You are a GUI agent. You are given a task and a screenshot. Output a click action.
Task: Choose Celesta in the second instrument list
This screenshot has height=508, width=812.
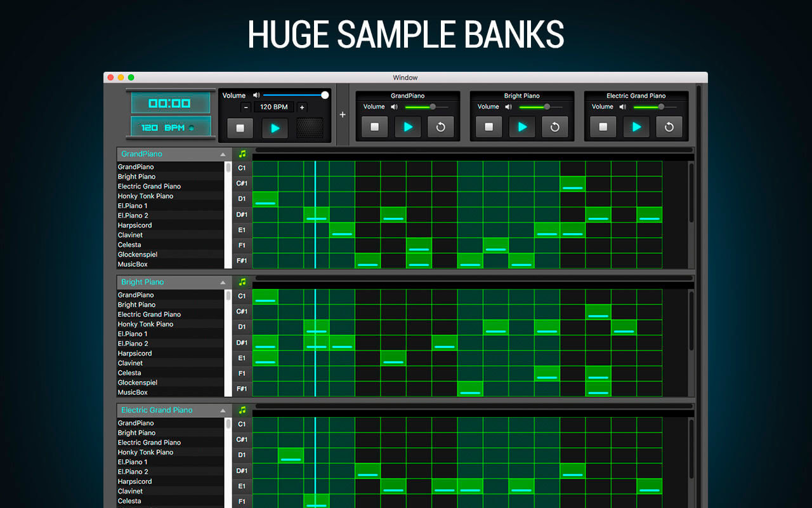tap(129, 373)
